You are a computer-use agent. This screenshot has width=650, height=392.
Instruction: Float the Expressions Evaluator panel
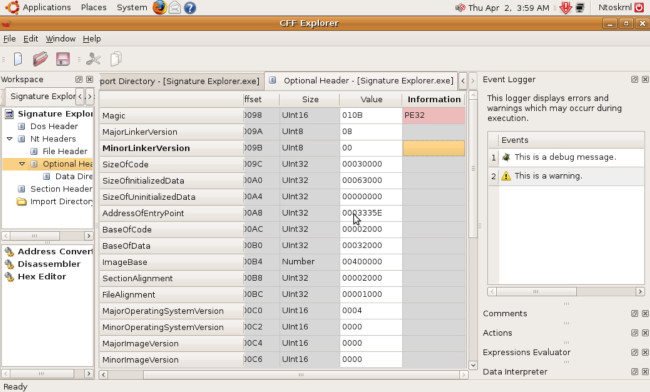point(634,352)
